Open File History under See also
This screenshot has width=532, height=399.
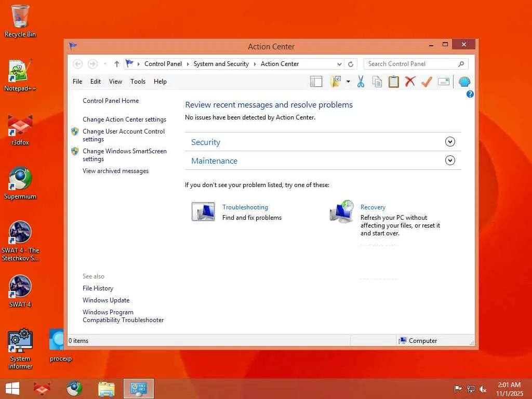(x=98, y=288)
